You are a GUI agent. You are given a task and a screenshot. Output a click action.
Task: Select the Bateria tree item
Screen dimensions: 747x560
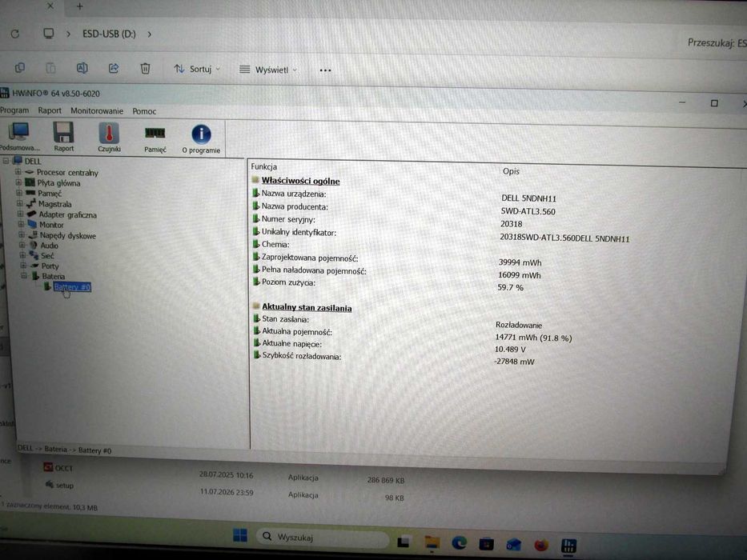point(53,276)
